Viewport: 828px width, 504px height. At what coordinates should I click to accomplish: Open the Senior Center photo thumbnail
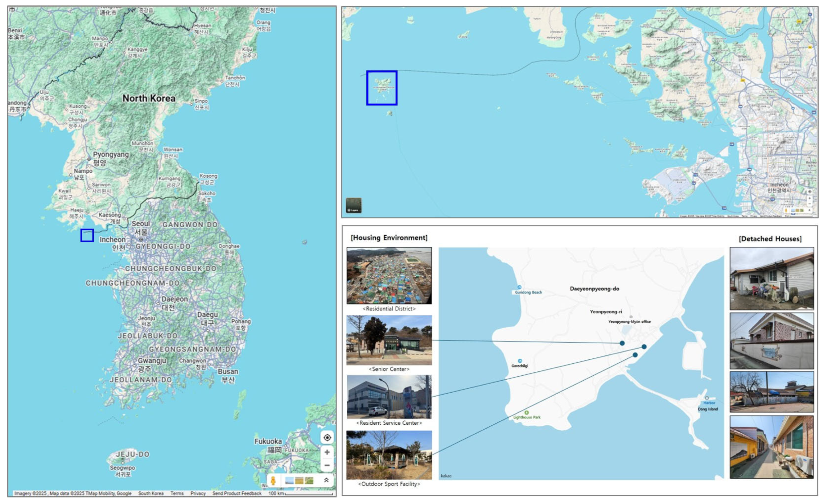point(389,340)
